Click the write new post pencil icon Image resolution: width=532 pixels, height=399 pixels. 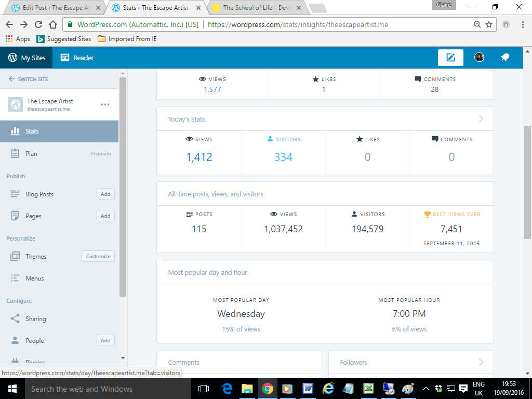tap(450, 58)
